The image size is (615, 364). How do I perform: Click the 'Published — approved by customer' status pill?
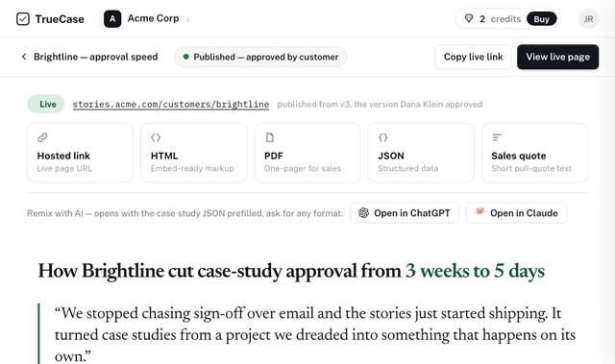point(260,57)
